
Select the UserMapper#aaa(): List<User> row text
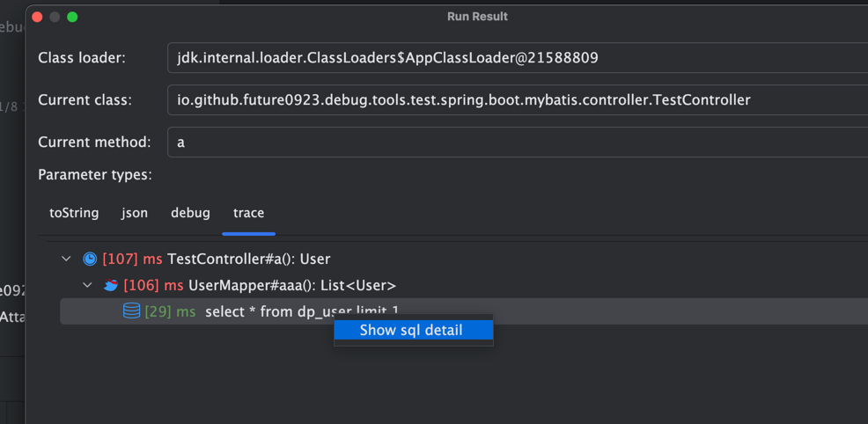291,285
